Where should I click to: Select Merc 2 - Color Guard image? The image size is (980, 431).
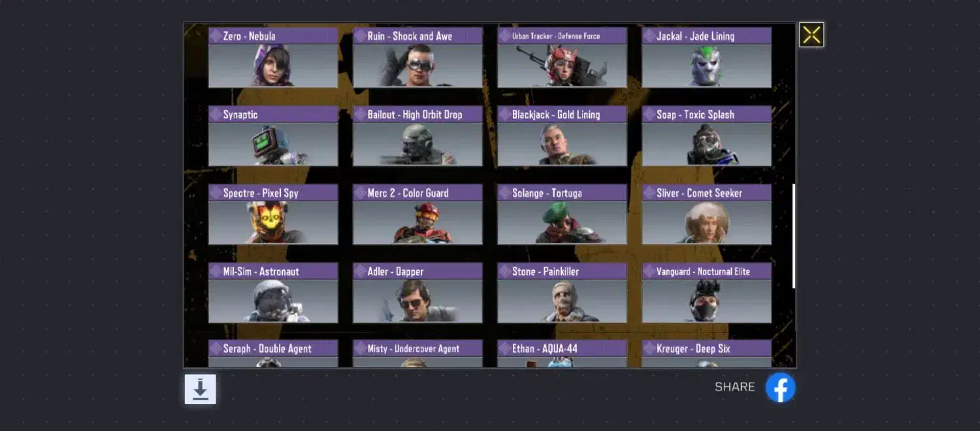[417, 222]
